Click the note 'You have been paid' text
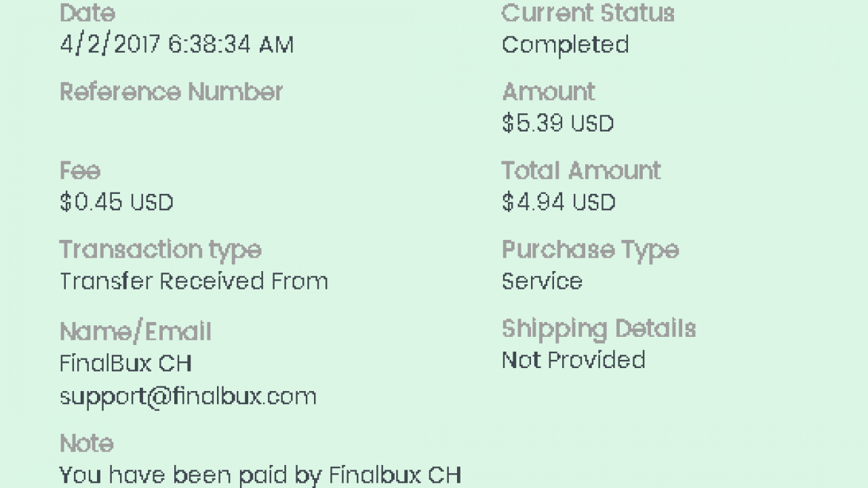 tap(260, 475)
